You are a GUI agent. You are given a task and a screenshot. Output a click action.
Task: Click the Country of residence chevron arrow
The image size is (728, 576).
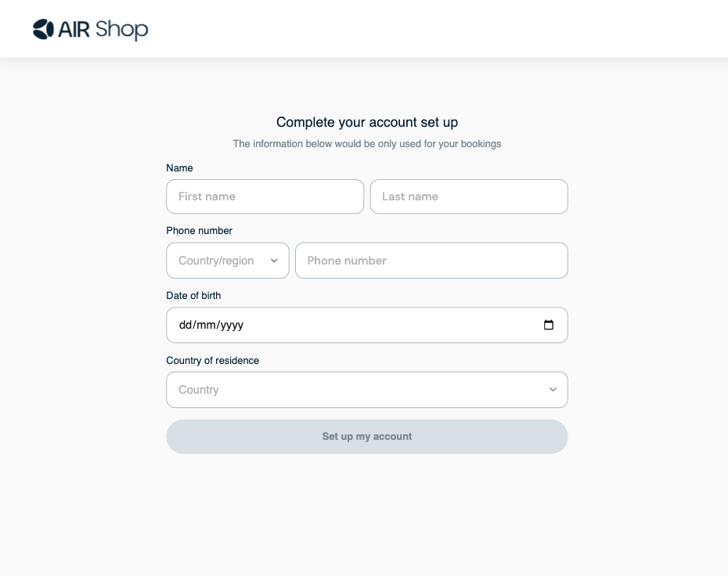tap(553, 390)
